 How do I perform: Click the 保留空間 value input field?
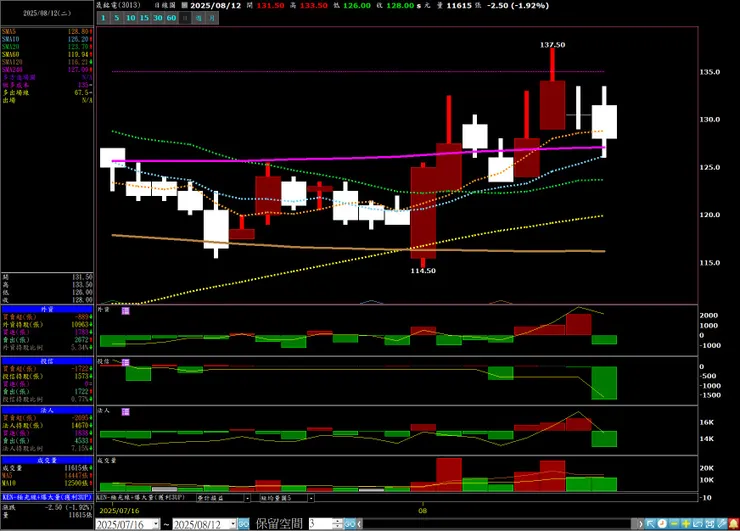[321, 524]
